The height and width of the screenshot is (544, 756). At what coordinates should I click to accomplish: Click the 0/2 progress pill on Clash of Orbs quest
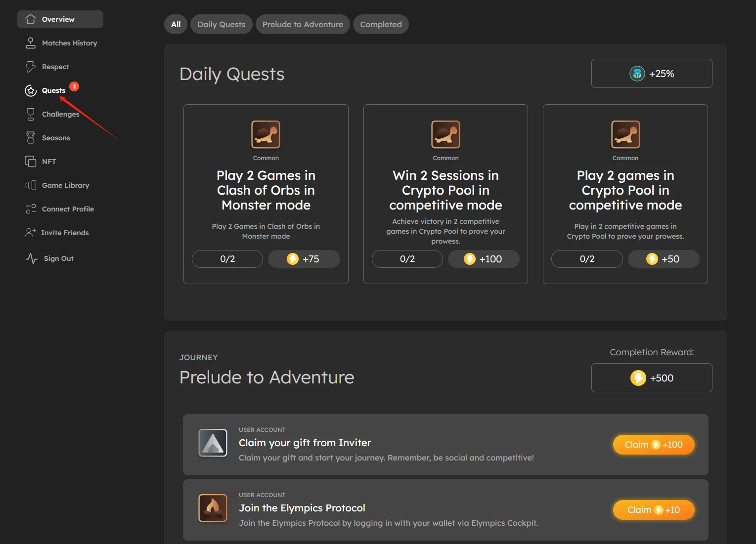click(x=227, y=258)
